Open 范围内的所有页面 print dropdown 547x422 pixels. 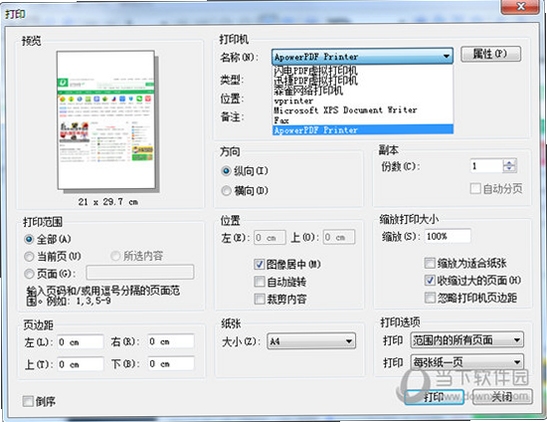pyautogui.click(x=467, y=340)
